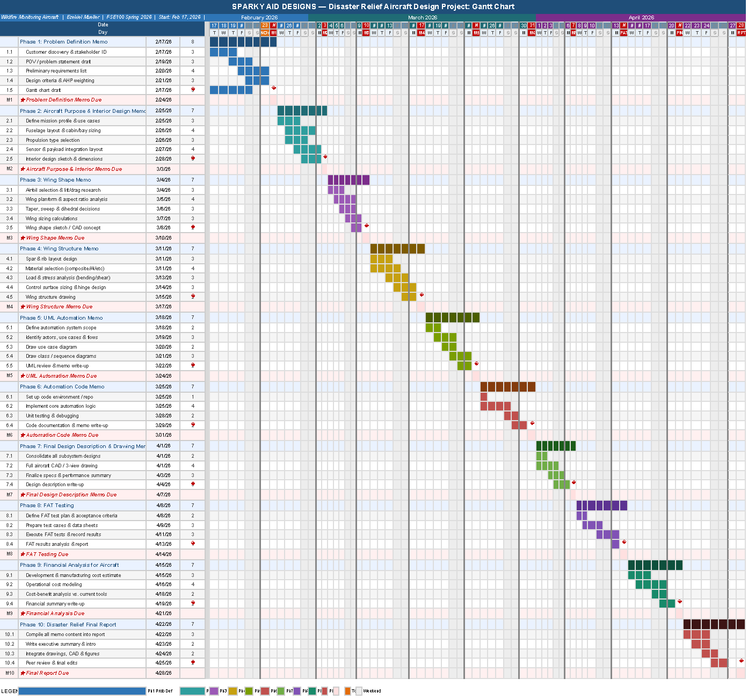
Task: Select the star icon next to FAT Testing Due
Action: pos(24,554)
